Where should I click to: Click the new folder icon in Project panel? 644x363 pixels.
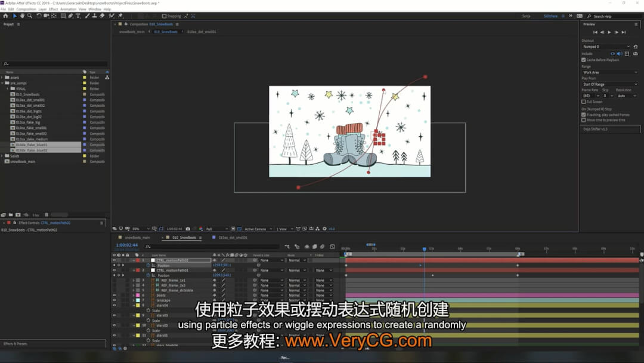pos(11,214)
